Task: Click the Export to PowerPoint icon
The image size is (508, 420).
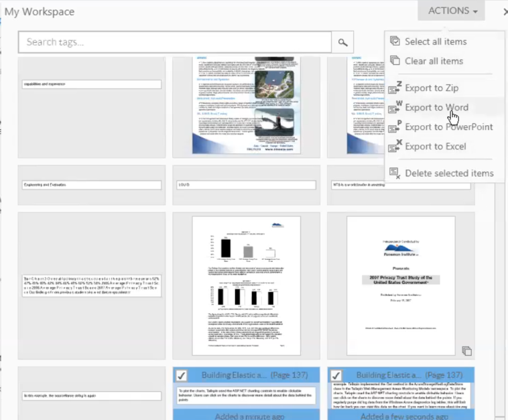Action: click(395, 127)
